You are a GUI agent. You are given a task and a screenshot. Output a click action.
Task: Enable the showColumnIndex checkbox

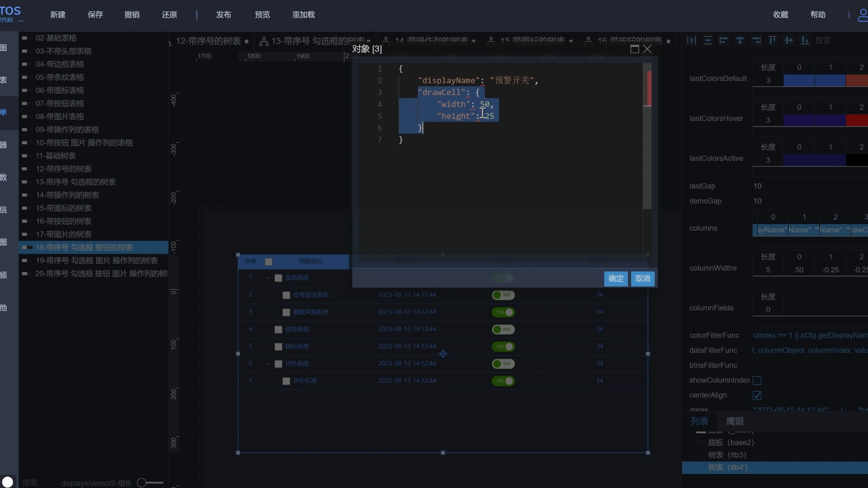pyautogui.click(x=757, y=380)
